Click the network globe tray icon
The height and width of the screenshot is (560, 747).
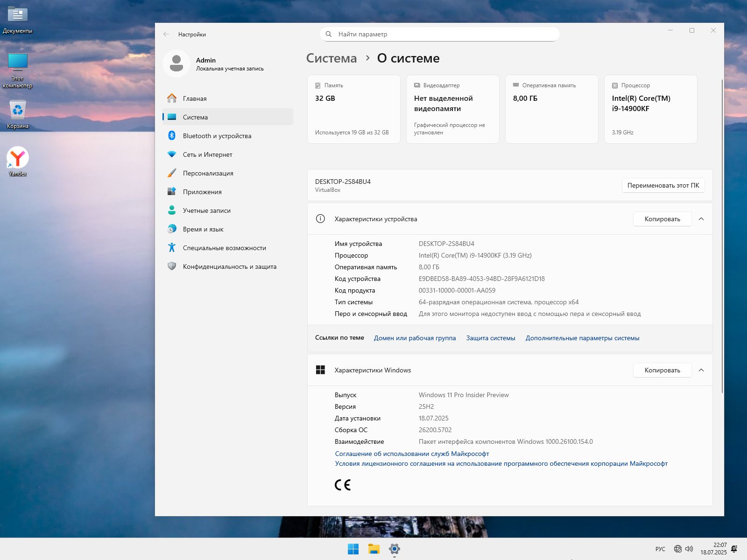pyautogui.click(x=678, y=549)
